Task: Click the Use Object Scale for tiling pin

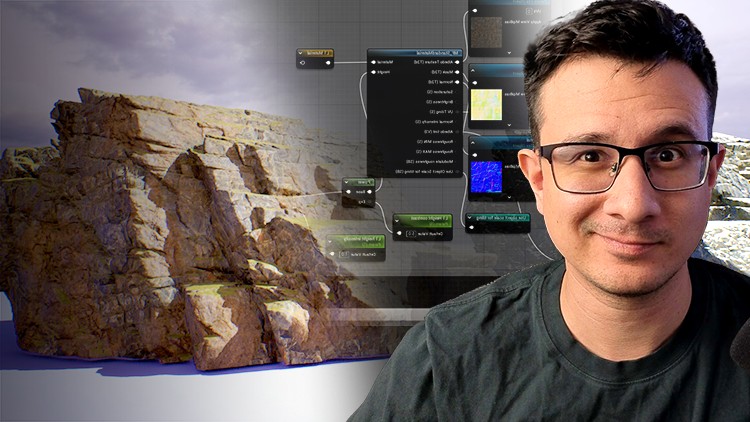Action: point(458,171)
